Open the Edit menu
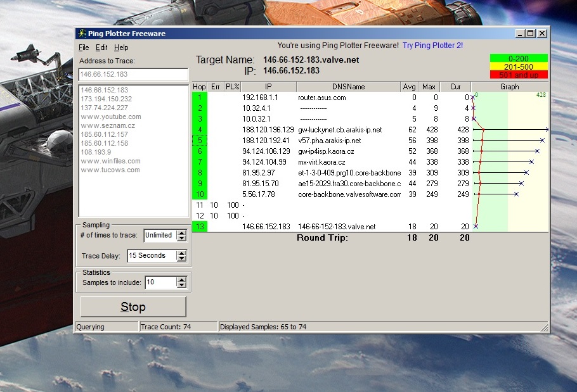The width and height of the screenshot is (577, 392). click(101, 47)
